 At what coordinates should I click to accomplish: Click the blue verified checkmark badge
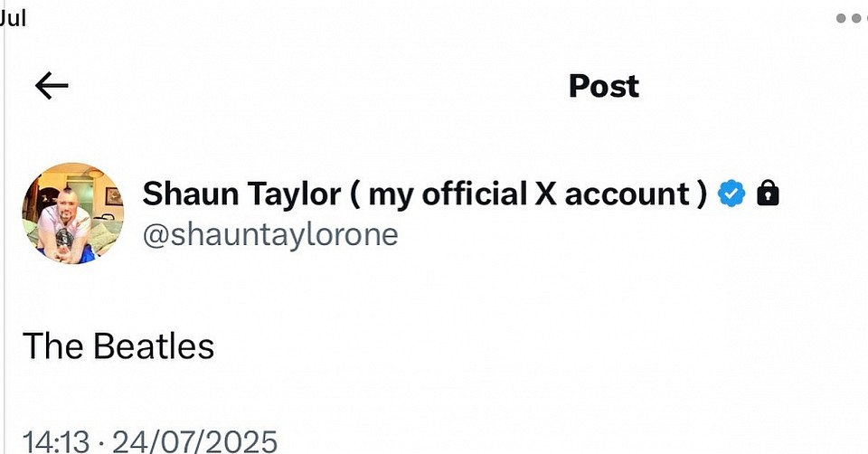[731, 193]
